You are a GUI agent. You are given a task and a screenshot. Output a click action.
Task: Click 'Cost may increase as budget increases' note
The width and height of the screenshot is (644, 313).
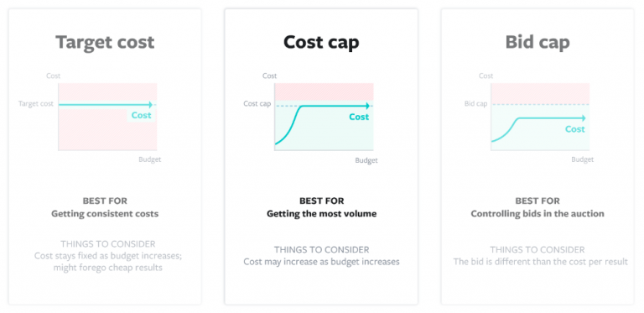pos(322,262)
